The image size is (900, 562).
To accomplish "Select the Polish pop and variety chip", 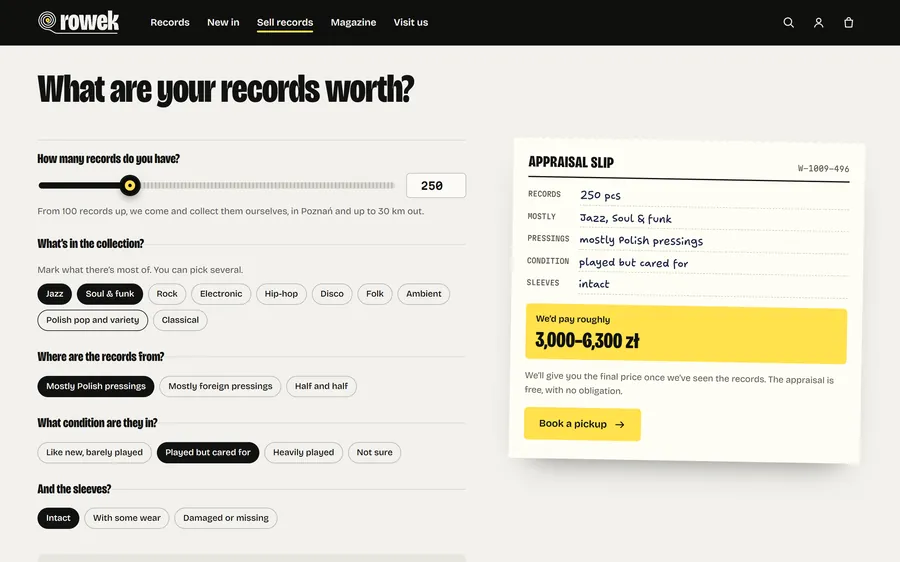I will pos(92,320).
